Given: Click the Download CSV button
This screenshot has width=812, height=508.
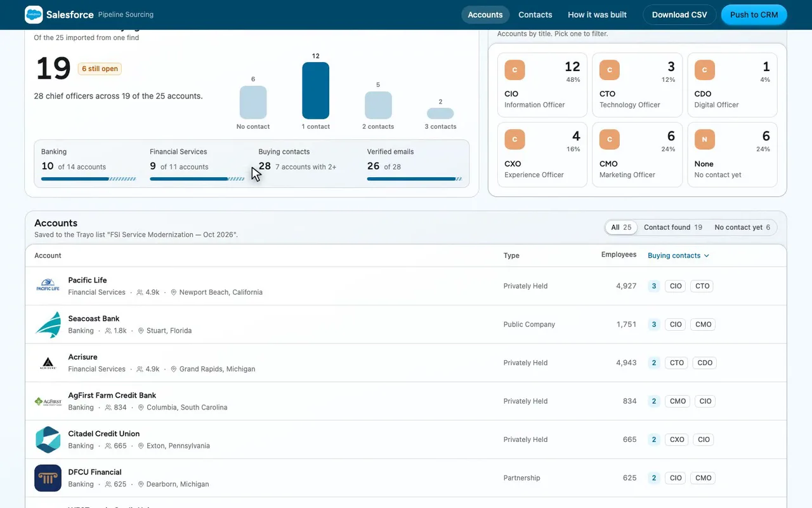Looking at the screenshot, I should 679,15.
